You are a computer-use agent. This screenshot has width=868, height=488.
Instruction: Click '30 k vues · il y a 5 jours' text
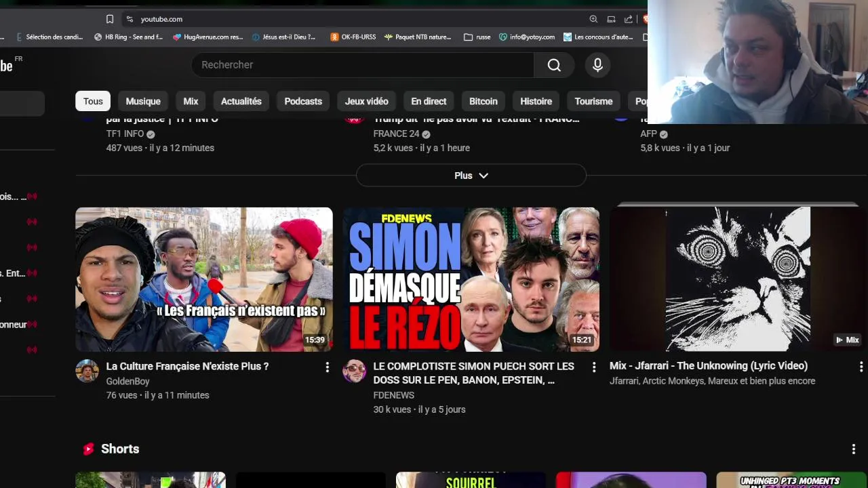[x=419, y=409]
